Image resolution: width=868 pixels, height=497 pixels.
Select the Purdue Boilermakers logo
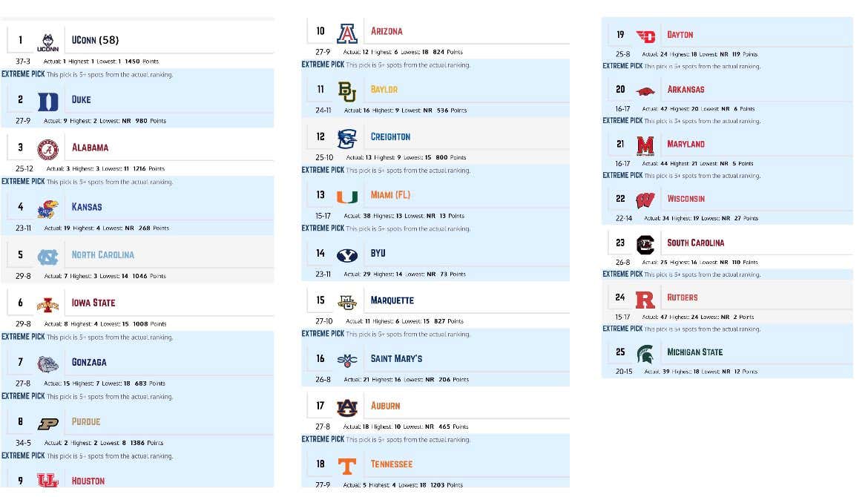[x=49, y=421]
